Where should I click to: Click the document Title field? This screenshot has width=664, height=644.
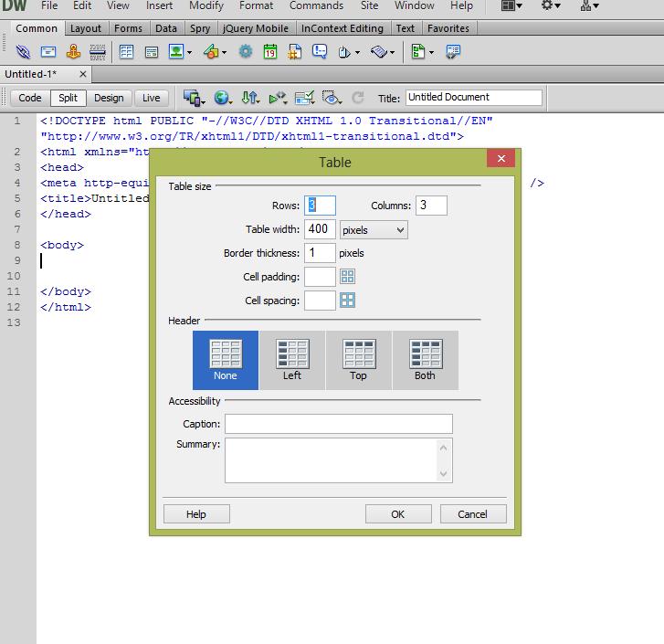[473, 98]
